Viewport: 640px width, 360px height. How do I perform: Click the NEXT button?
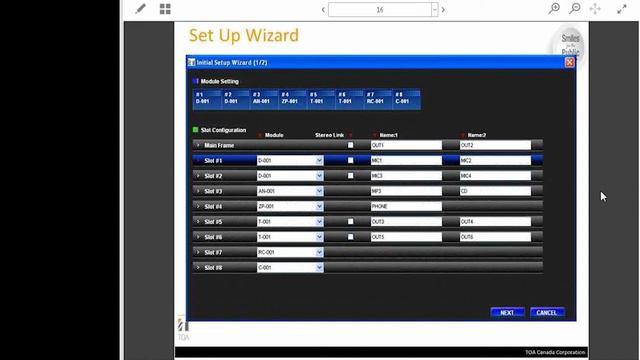pyautogui.click(x=507, y=313)
